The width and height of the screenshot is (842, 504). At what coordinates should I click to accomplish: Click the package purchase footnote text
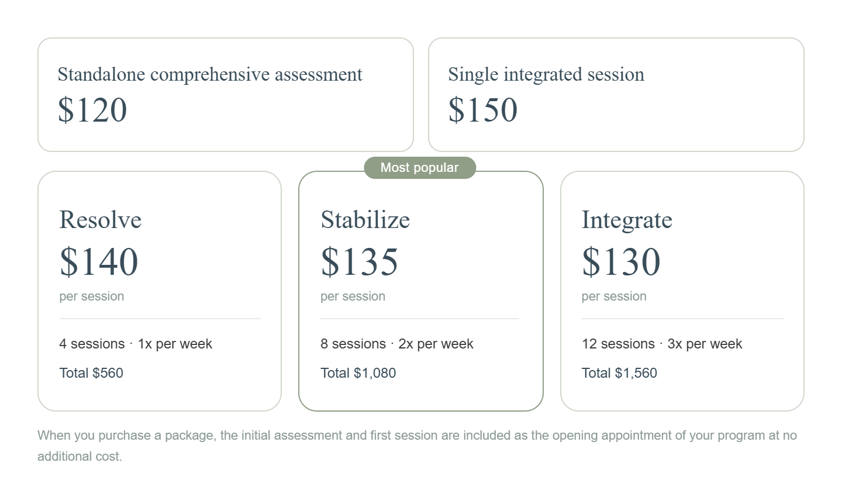click(x=417, y=436)
